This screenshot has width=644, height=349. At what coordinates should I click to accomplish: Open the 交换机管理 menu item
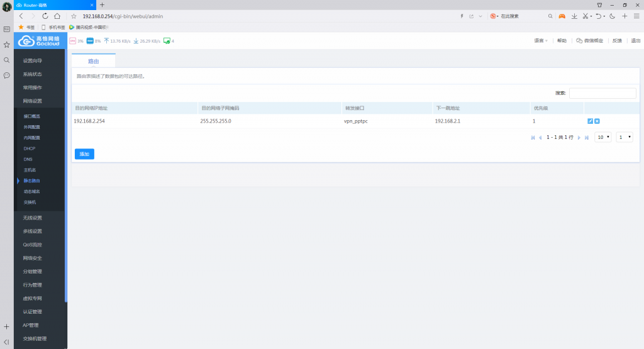35,339
